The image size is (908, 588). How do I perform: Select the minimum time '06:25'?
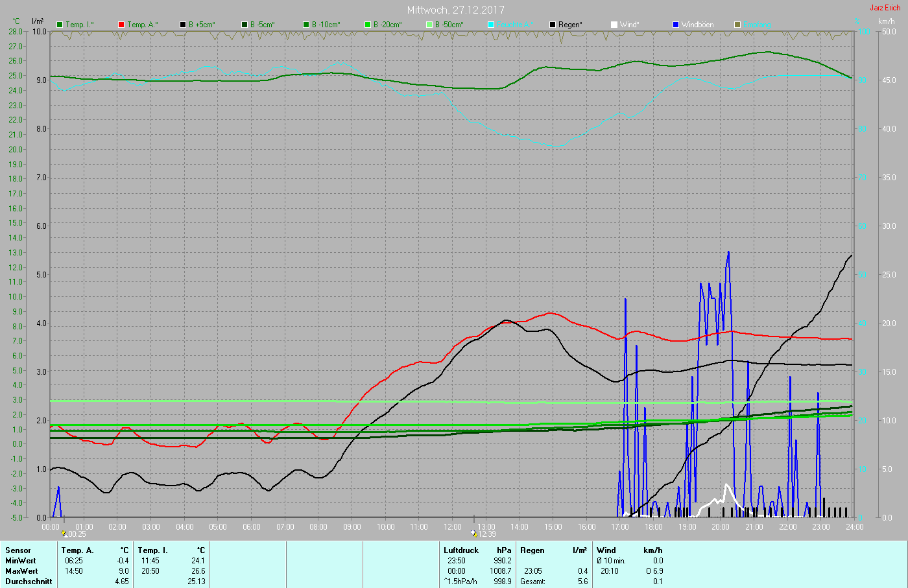(x=74, y=561)
